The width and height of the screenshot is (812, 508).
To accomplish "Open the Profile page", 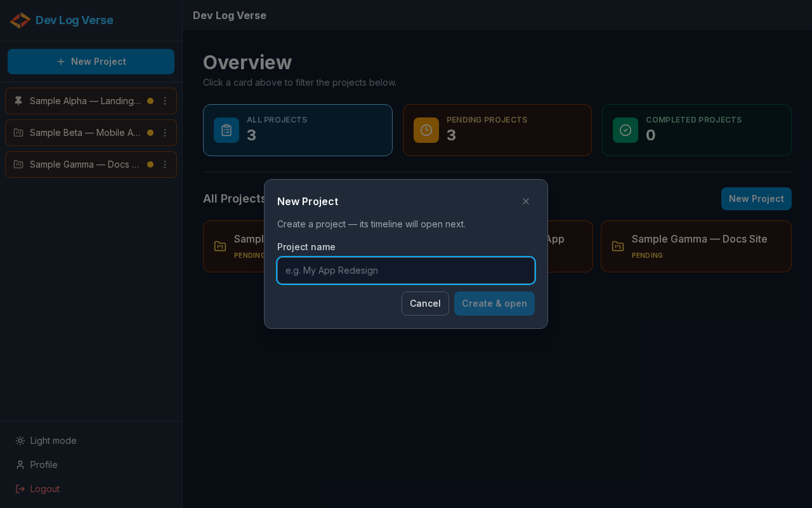I will (91, 465).
